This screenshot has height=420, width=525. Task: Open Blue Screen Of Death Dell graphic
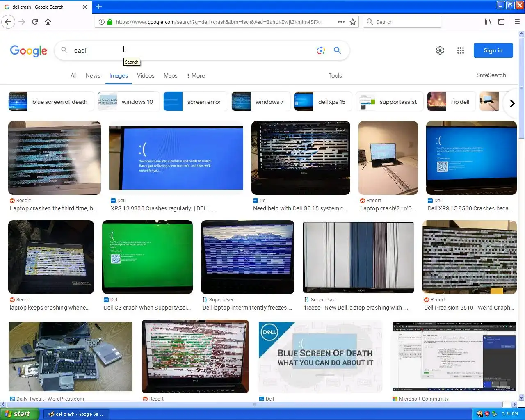(320, 356)
